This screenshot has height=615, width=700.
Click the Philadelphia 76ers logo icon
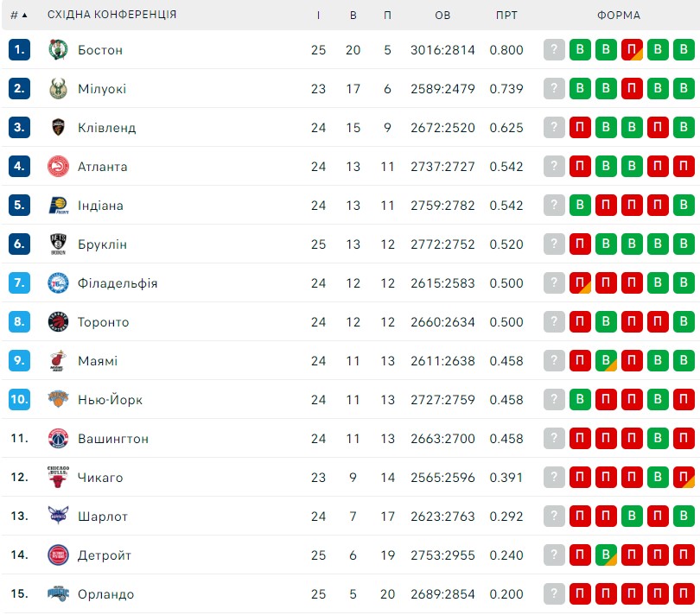[x=58, y=282]
